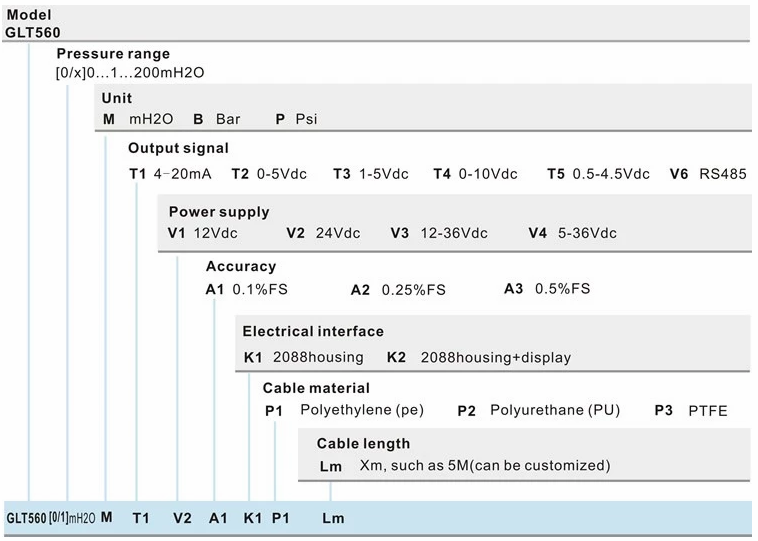Viewport: 758px width, 541px height.
Task: Select the 'Bar' unit text
Action: click(228, 119)
